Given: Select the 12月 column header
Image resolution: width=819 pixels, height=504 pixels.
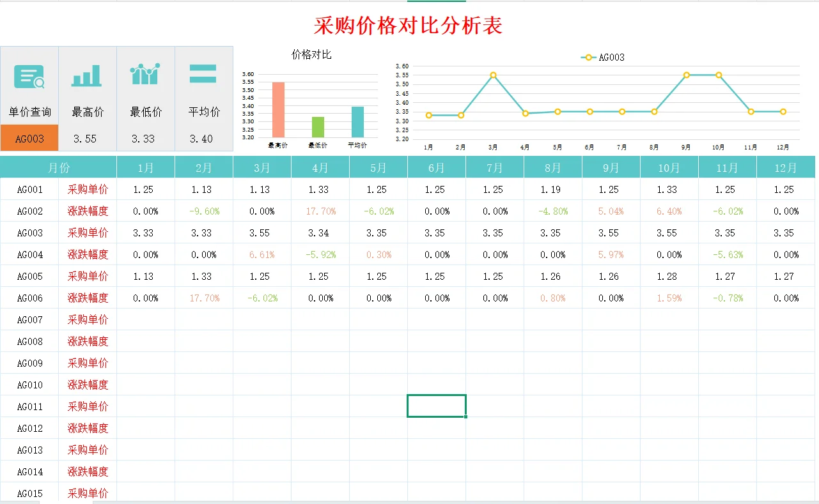Looking at the screenshot, I should [x=785, y=166].
